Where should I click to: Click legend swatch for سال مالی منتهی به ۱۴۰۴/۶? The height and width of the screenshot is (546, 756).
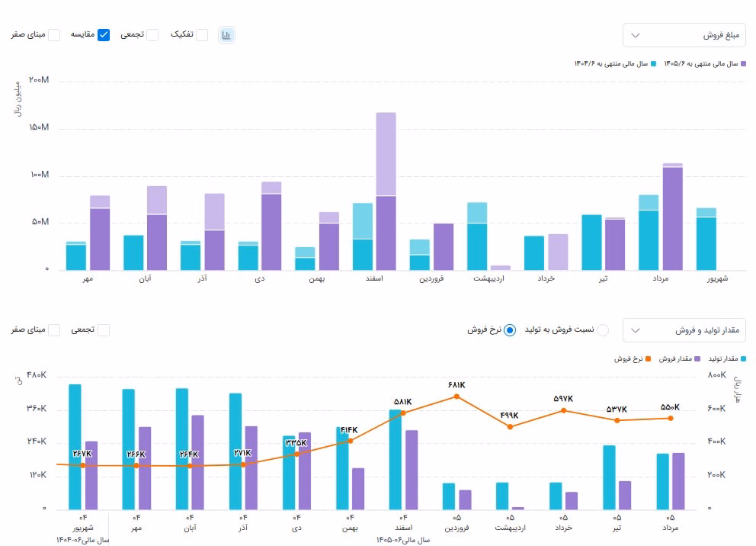click(653, 63)
